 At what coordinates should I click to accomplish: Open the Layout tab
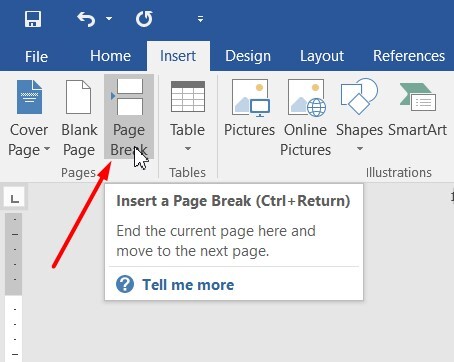click(x=322, y=56)
